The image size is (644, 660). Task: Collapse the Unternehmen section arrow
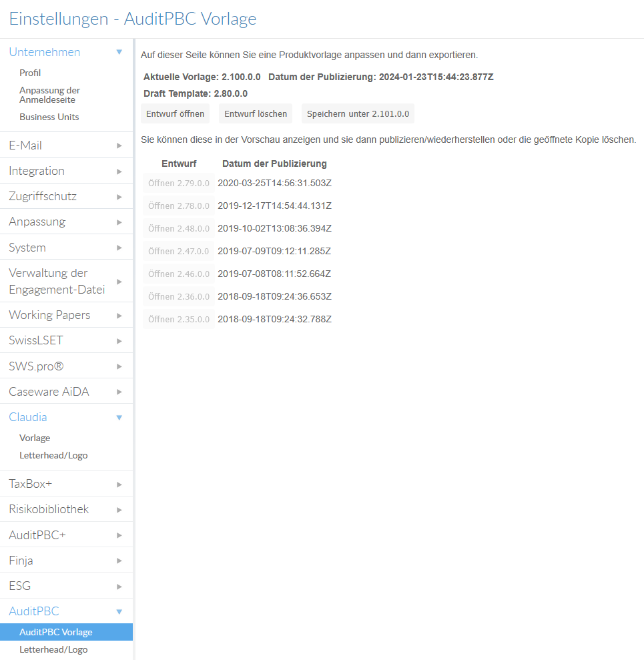click(119, 52)
